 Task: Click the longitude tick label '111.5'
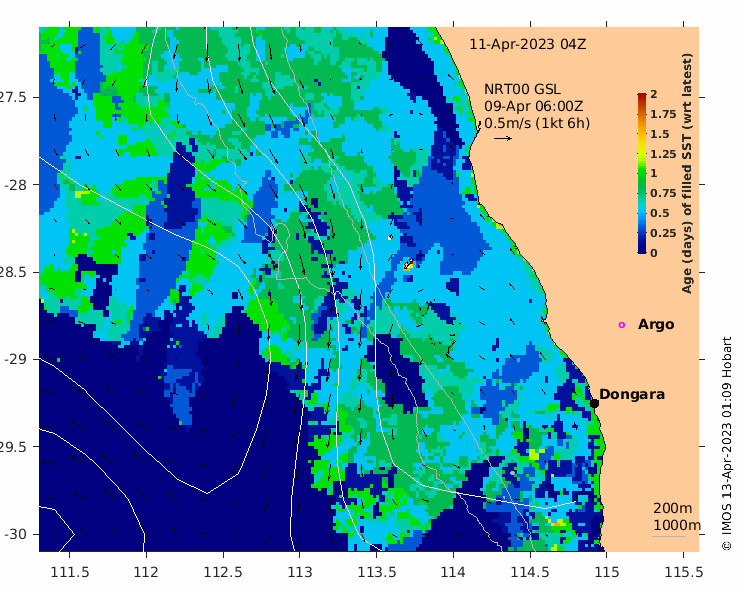[69, 572]
